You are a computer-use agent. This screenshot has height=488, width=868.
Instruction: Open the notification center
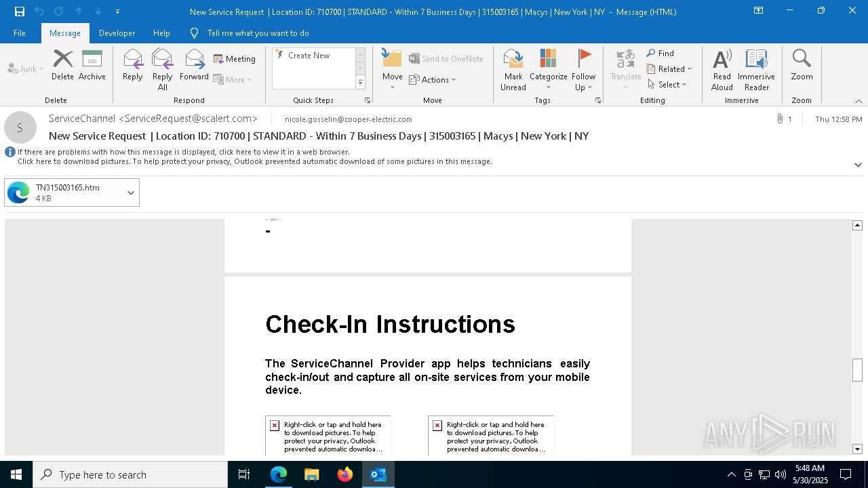click(x=846, y=474)
